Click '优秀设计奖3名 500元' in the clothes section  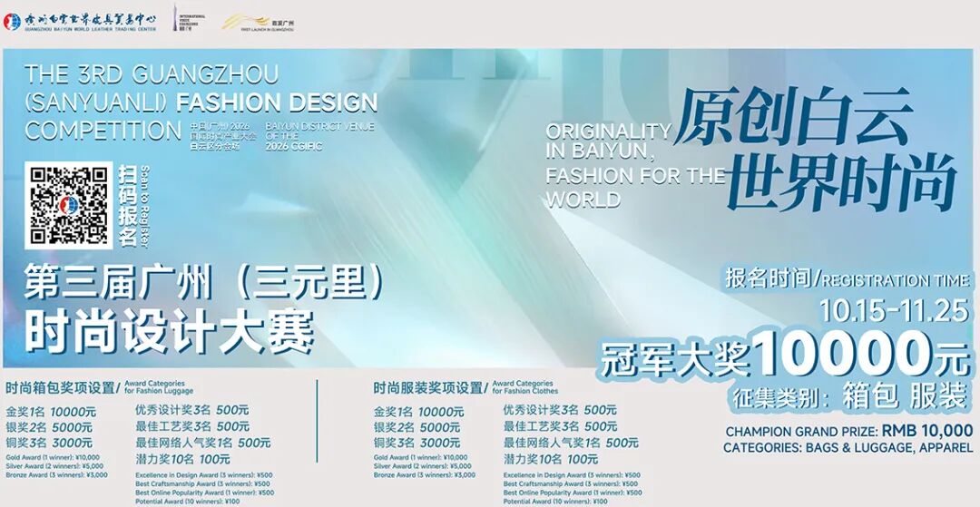(560, 411)
